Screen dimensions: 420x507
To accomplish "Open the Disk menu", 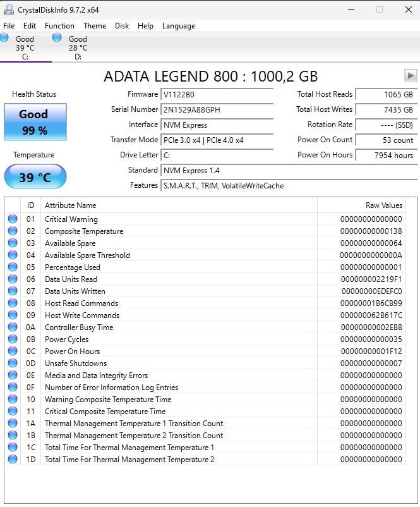I will coord(122,26).
